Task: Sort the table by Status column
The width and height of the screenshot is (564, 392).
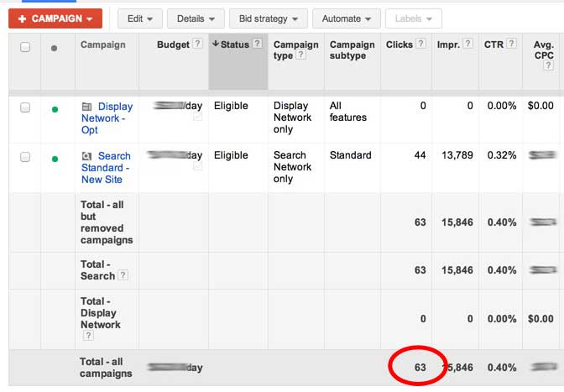Action: pos(234,44)
